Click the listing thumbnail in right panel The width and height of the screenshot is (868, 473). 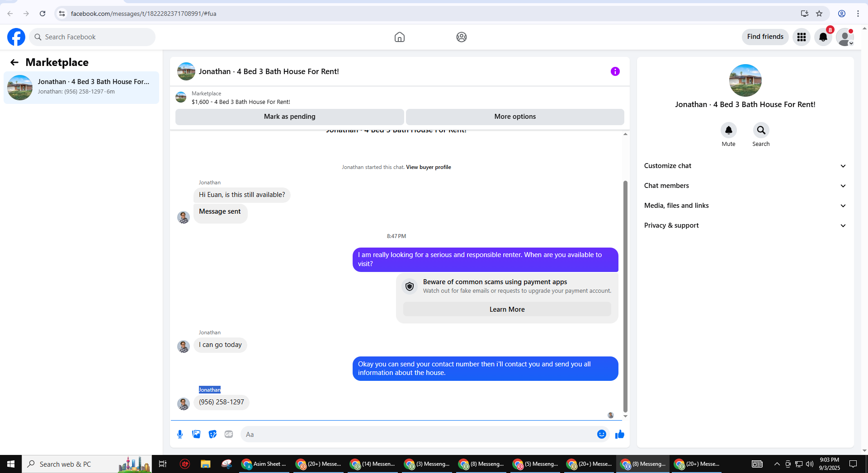745,80
